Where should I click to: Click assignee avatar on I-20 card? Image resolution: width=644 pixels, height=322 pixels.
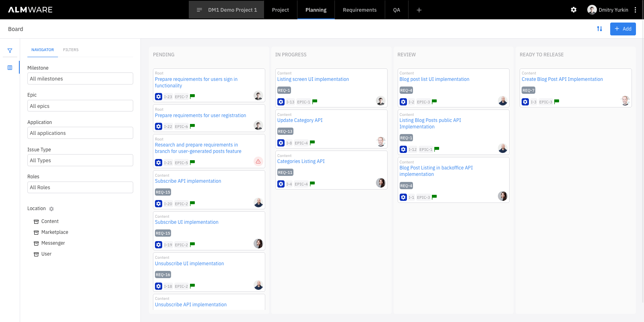[258, 202]
